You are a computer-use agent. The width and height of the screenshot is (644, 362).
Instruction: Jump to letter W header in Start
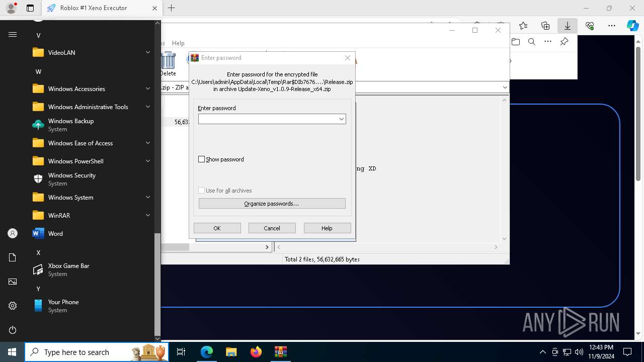click(x=38, y=71)
